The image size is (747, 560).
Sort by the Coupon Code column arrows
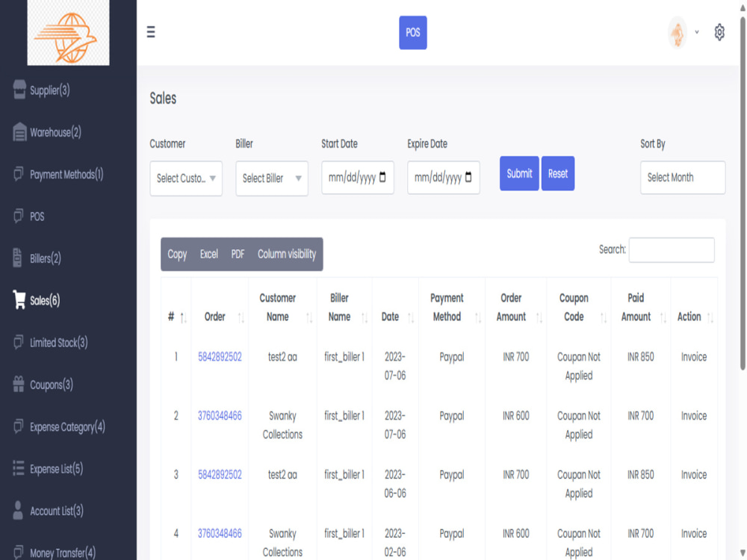(x=603, y=318)
